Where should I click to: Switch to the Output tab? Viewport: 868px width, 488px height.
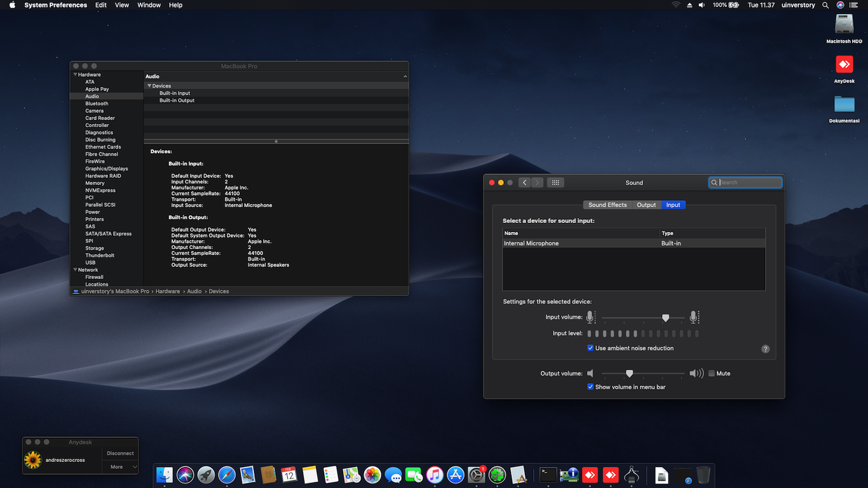pos(646,205)
